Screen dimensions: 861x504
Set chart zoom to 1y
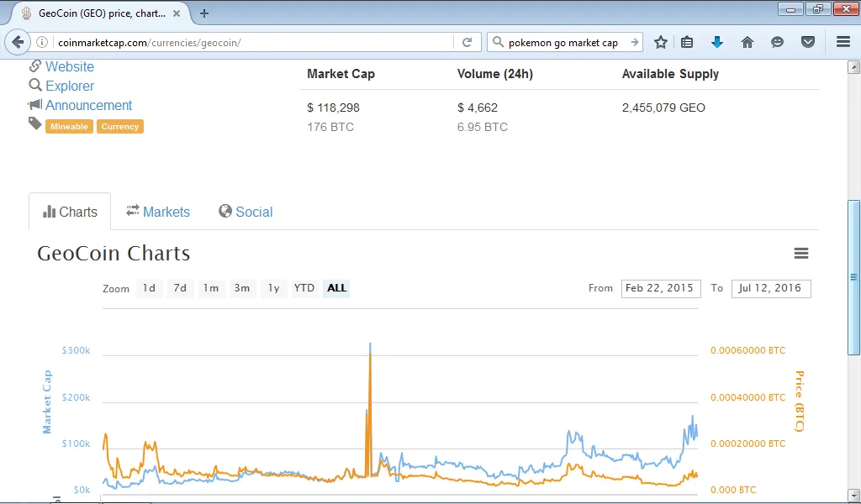tap(273, 288)
